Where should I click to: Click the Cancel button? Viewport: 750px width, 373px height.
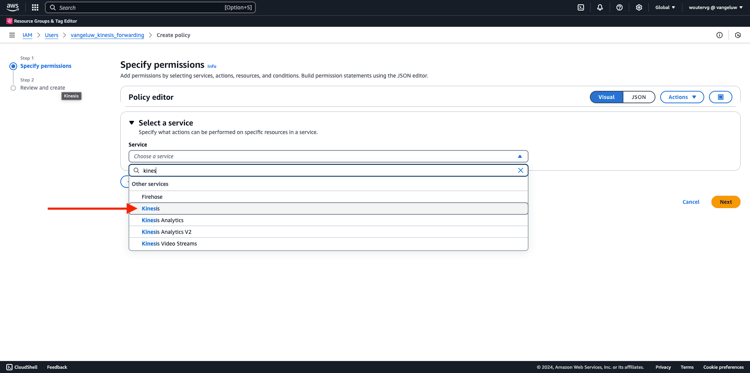point(691,202)
